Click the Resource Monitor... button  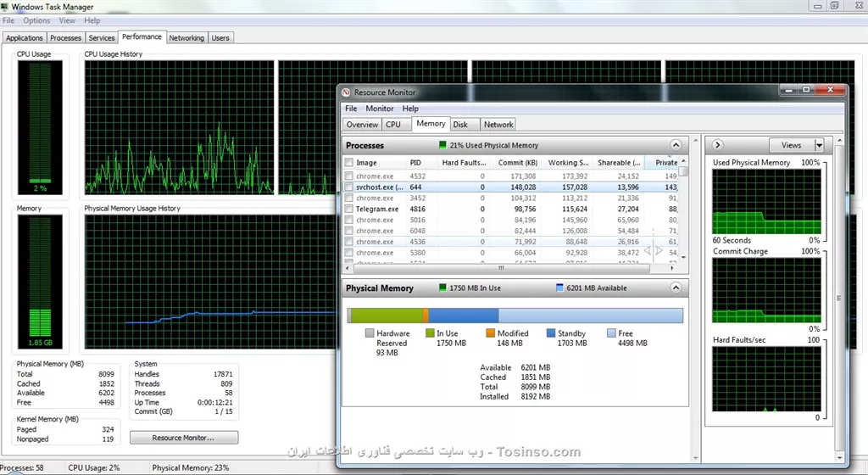(184, 438)
